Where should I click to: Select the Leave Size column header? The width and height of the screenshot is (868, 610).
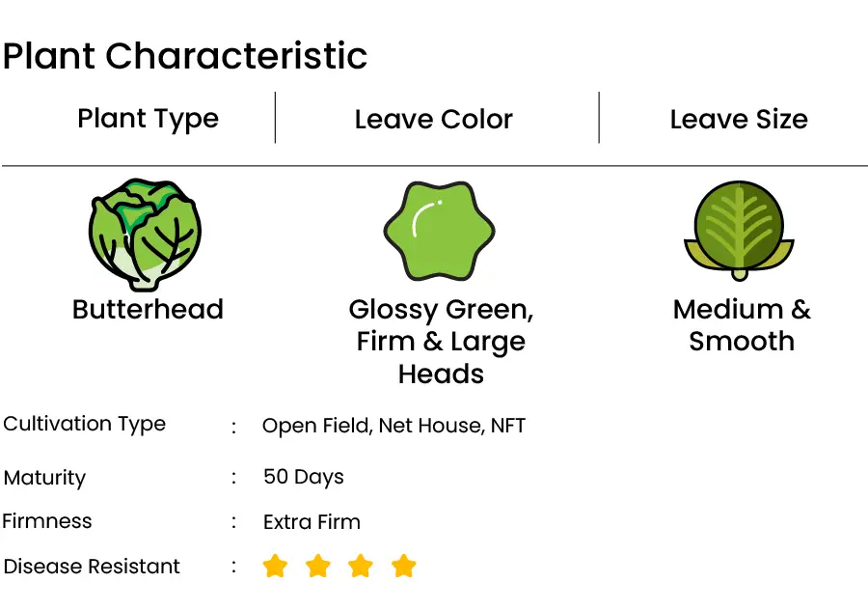[739, 120]
